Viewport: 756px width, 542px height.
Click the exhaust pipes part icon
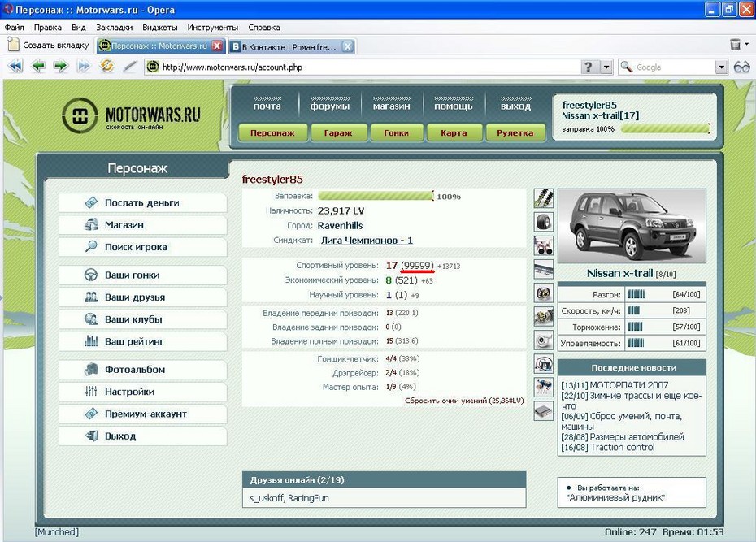click(x=543, y=245)
